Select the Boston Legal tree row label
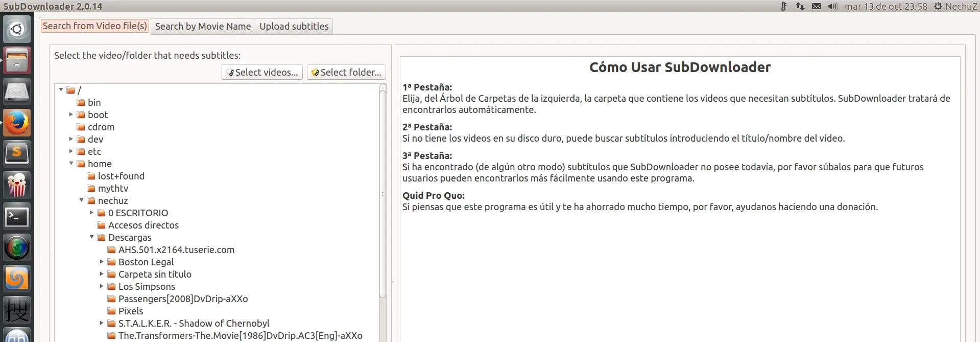The height and width of the screenshot is (342, 980). (x=146, y=262)
